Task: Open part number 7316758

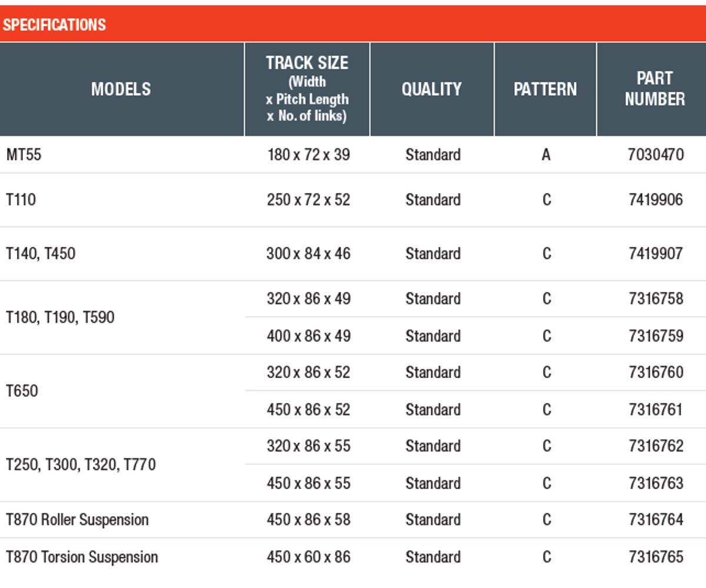Action: [x=656, y=299]
